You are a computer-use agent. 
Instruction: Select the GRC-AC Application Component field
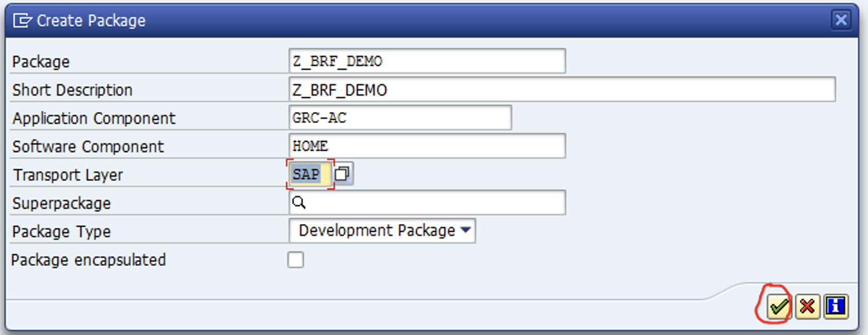[400, 118]
